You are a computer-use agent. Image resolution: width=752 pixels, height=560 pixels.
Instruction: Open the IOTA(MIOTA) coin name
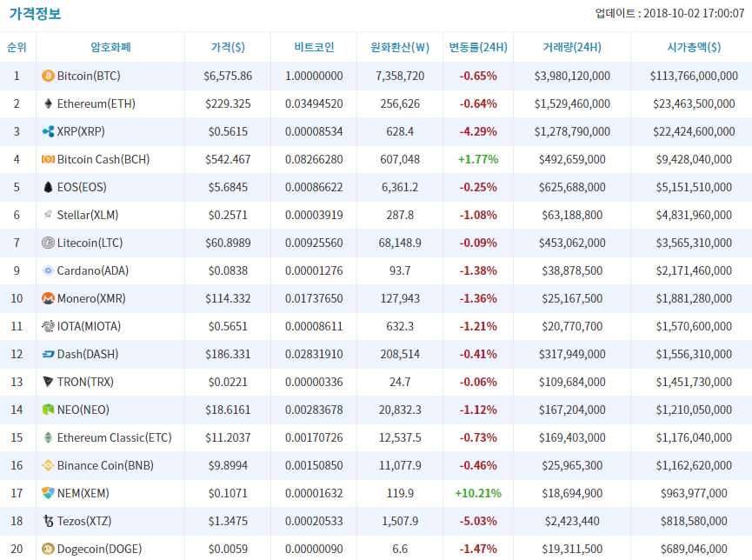(90, 326)
